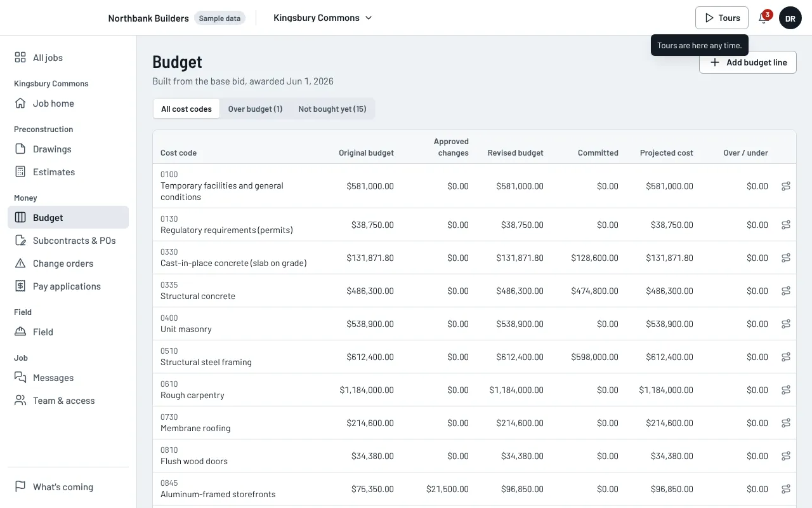
Task: Open settings icon for row 0130 Regulatory requirements
Action: point(786,225)
